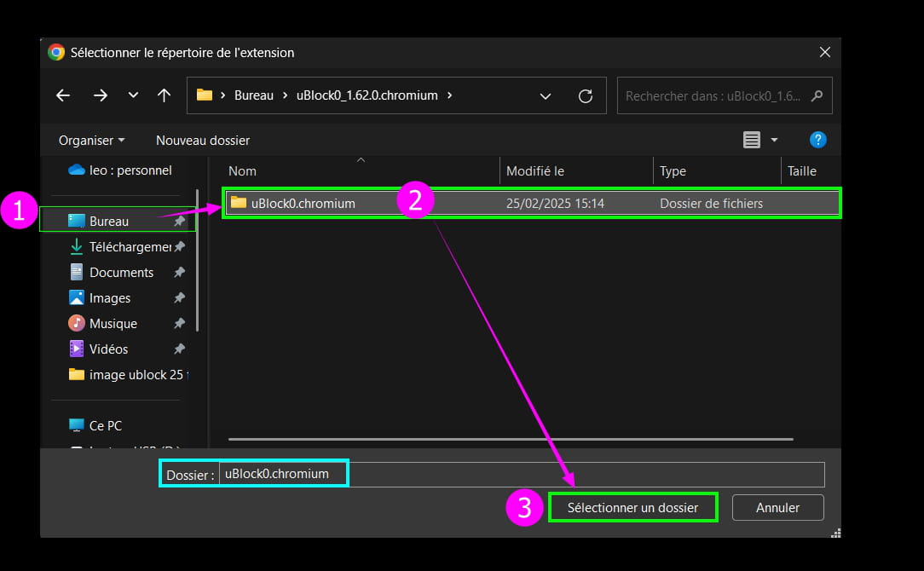
Task: Click into the Dossier name field
Action: pyautogui.click(x=522, y=475)
